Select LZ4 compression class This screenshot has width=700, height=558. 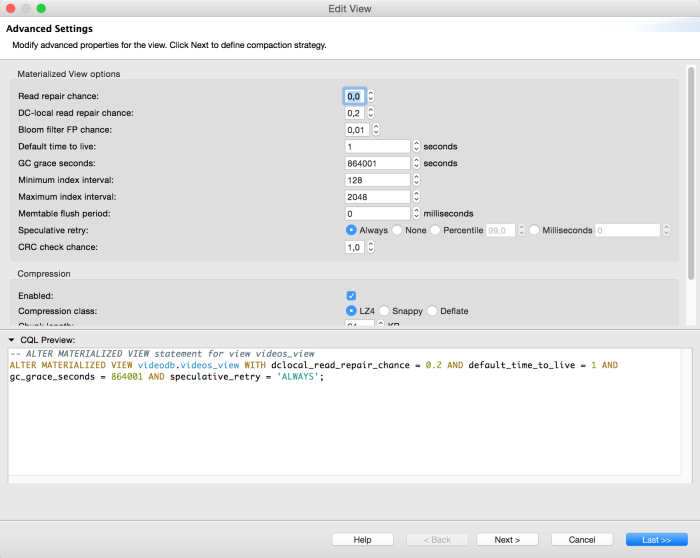pyautogui.click(x=351, y=311)
